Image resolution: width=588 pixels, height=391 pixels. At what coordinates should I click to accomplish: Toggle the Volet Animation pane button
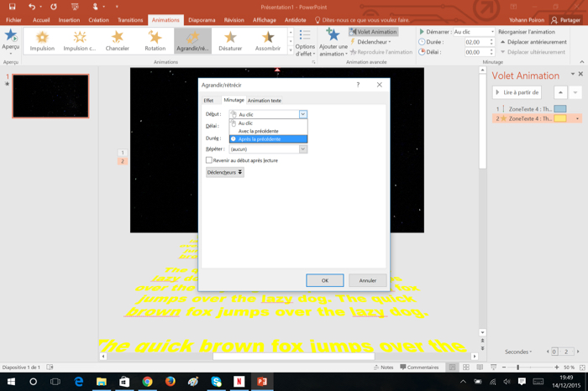click(x=373, y=32)
